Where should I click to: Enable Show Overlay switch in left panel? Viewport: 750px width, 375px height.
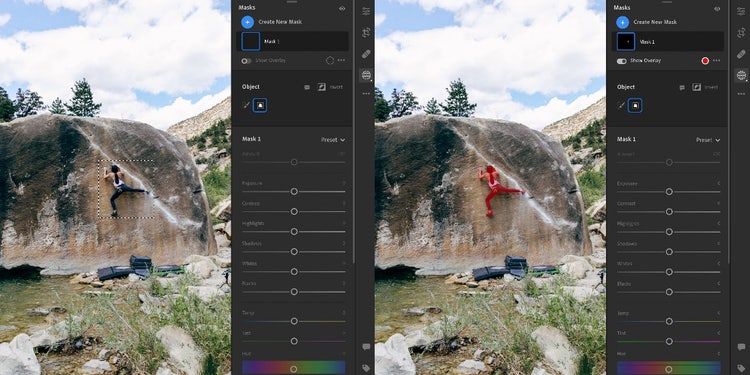246,61
